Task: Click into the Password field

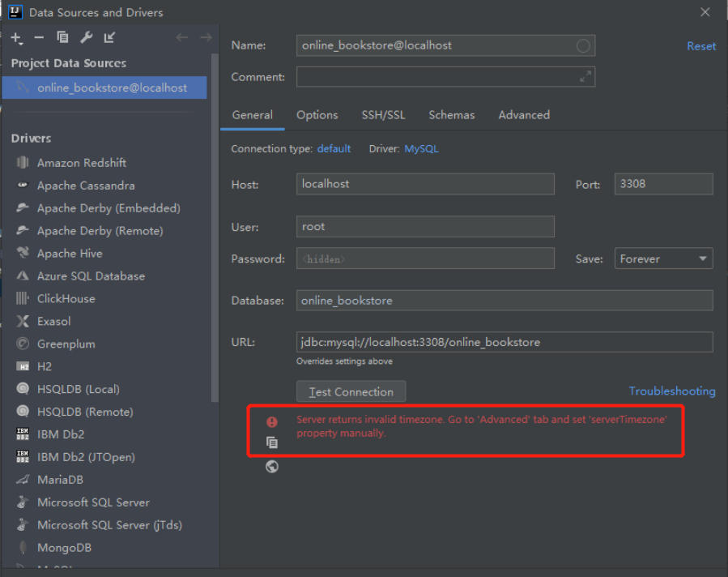Action: (x=425, y=259)
